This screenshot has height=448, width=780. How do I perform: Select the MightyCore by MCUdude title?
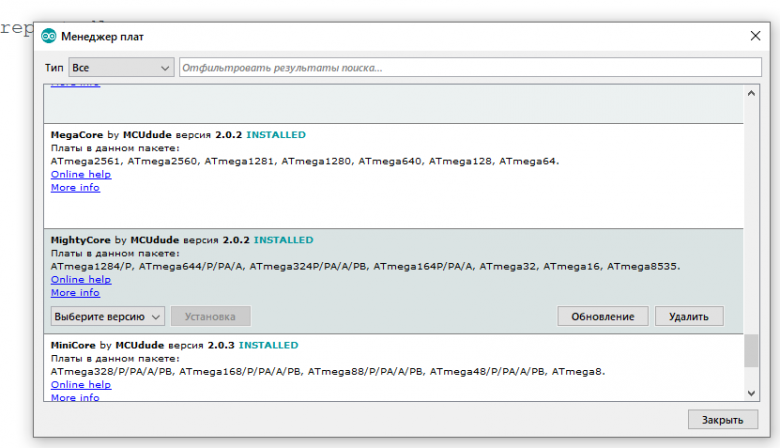click(115, 240)
